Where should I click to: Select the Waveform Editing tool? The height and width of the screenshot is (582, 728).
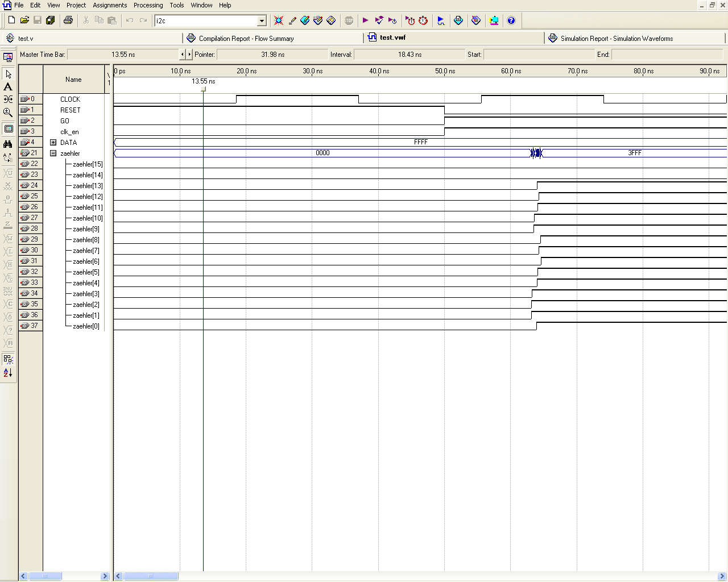tap(8, 99)
